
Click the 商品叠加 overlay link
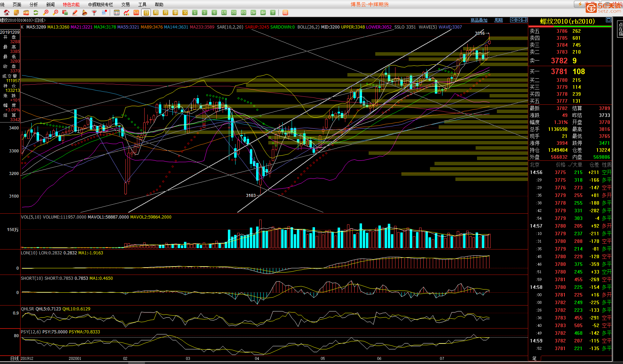pos(479,20)
